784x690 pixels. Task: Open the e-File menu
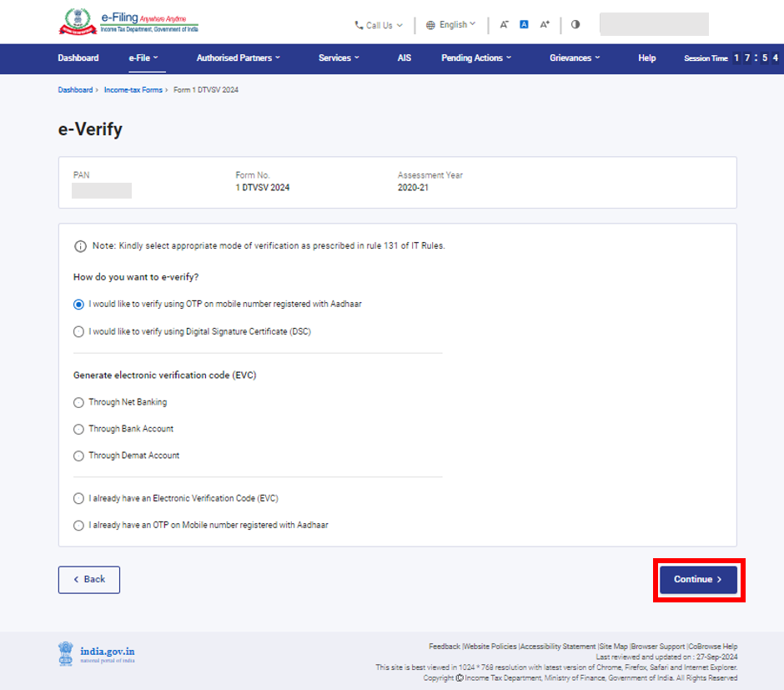click(x=142, y=58)
